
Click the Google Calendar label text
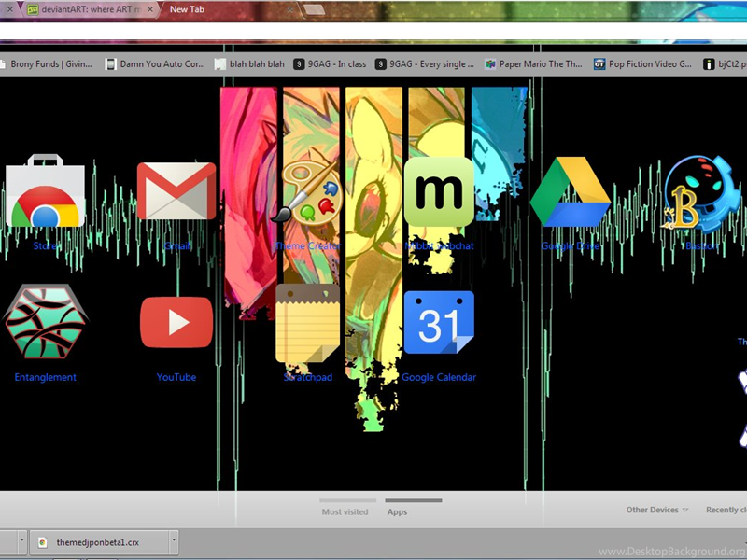pyautogui.click(x=439, y=377)
